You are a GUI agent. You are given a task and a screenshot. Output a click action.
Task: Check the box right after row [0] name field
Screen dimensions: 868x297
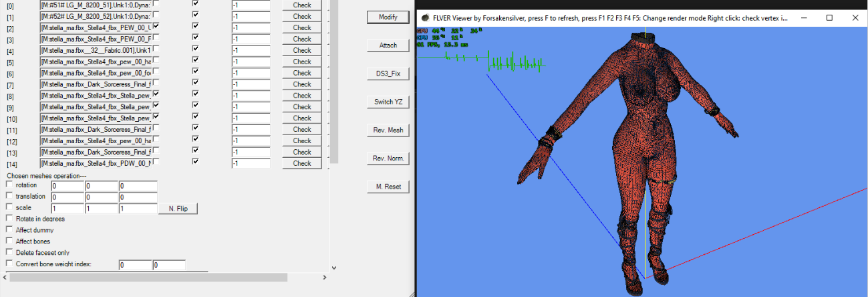click(x=156, y=3)
